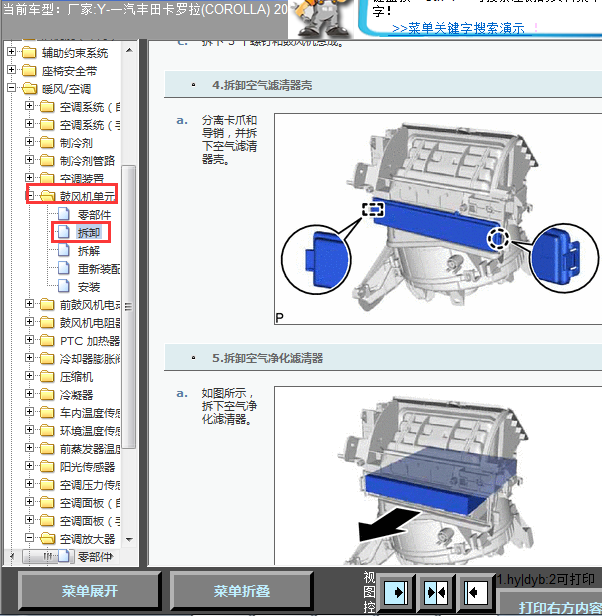This screenshot has height=616, width=602.
Task: Click the 当前车型 Corolla header text
Action: pos(145,9)
